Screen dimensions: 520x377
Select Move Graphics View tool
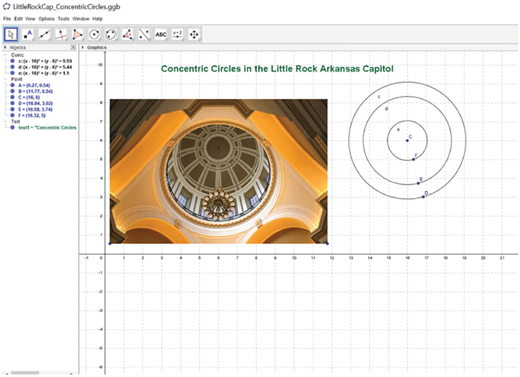click(x=194, y=34)
